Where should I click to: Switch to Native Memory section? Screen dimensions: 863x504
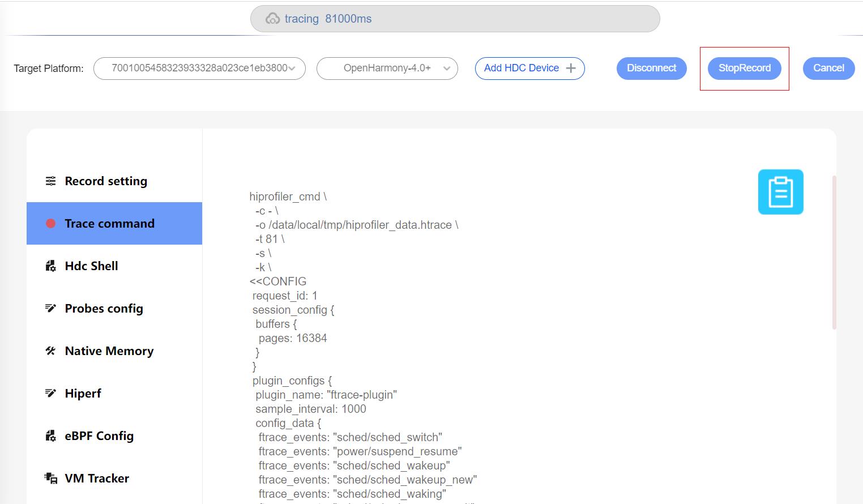click(x=109, y=351)
